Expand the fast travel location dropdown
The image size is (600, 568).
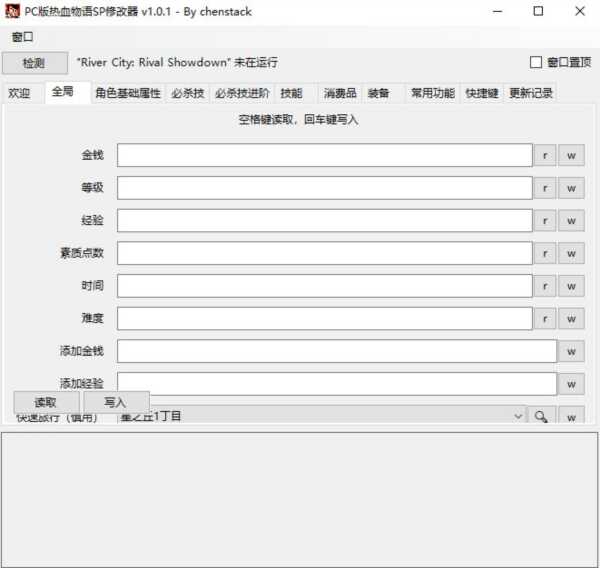[518, 416]
